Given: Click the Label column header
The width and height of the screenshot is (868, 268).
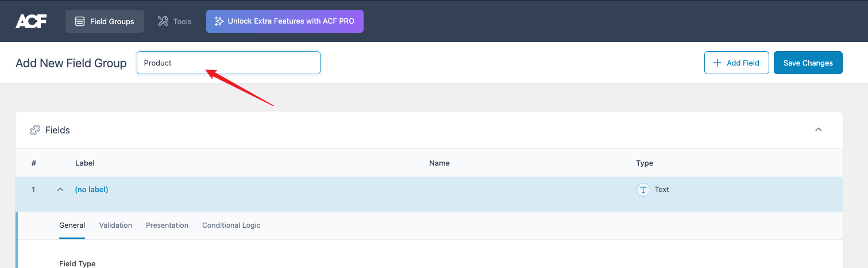Looking at the screenshot, I should tap(84, 163).
